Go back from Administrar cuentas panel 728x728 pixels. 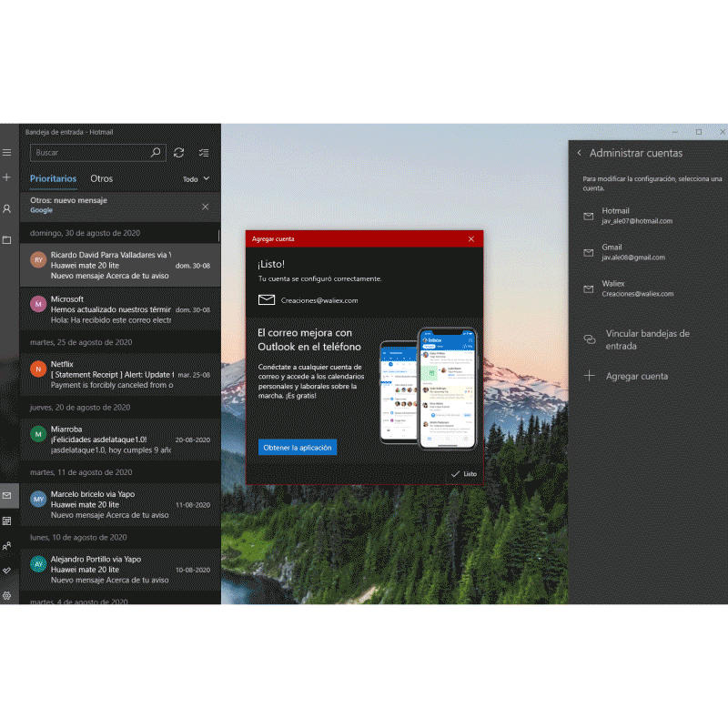point(580,153)
